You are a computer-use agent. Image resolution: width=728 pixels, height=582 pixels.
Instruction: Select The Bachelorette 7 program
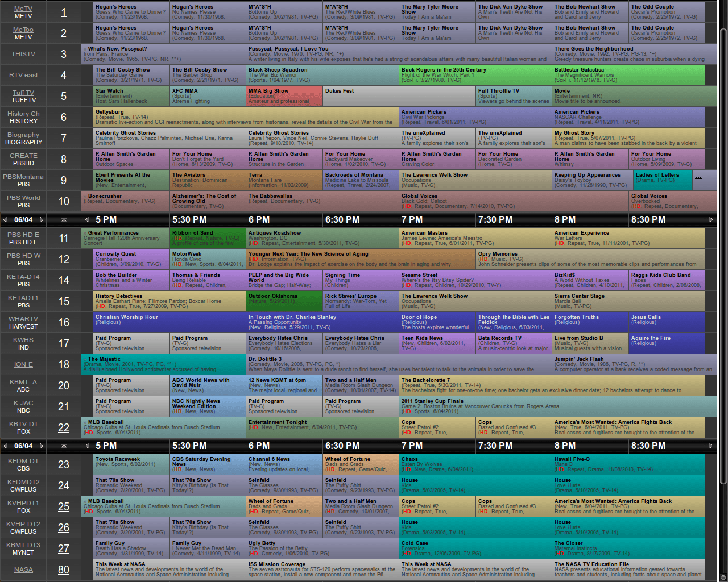(x=552, y=385)
